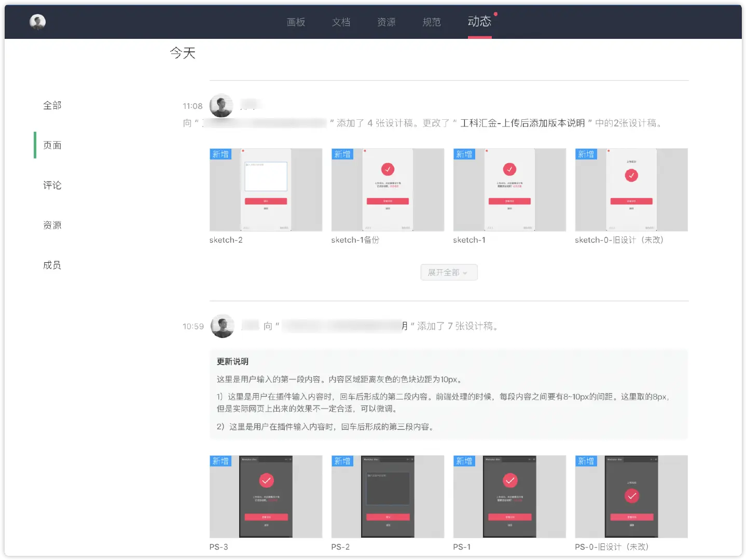Open the PS-1 design thumbnail

tap(509, 497)
